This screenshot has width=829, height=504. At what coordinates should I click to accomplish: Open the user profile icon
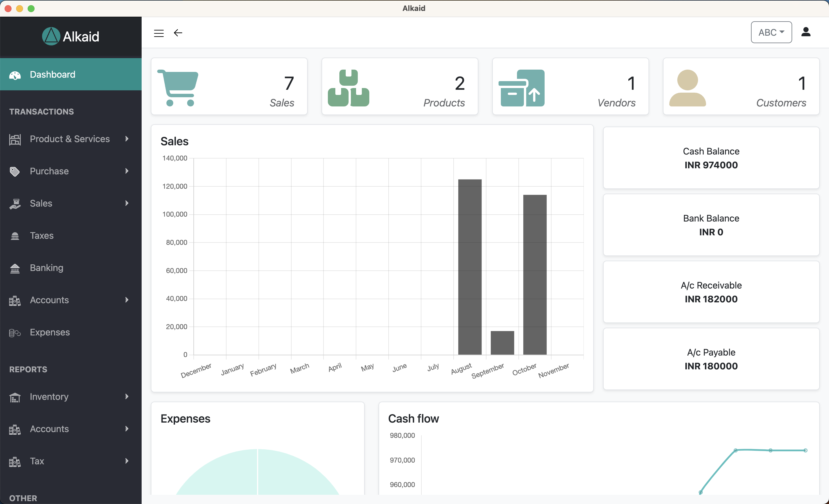(x=806, y=32)
